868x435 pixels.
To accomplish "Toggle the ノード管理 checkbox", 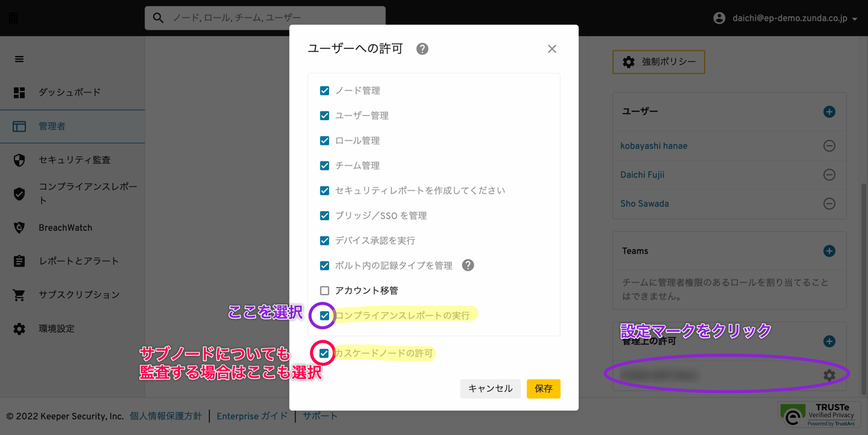I will pos(325,91).
